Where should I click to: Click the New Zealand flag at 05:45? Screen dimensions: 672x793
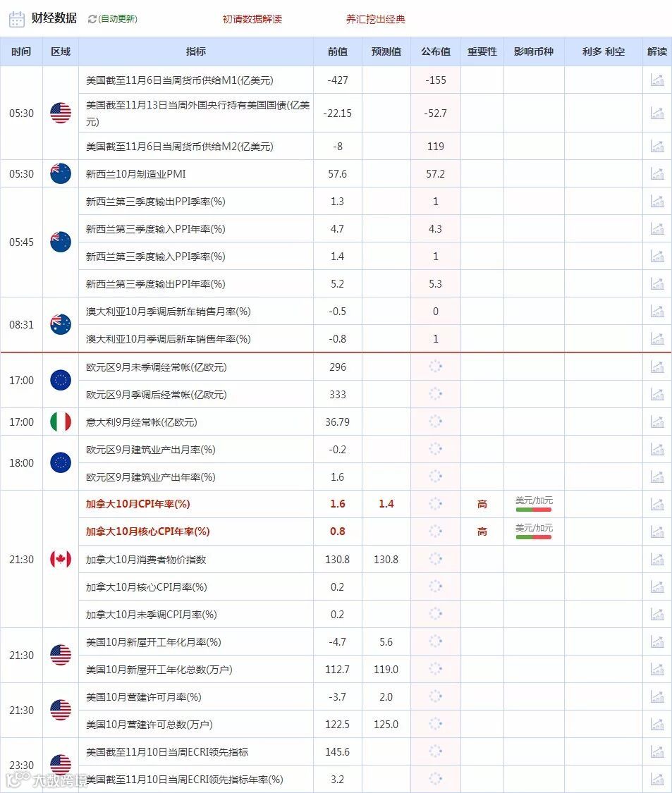point(61,242)
